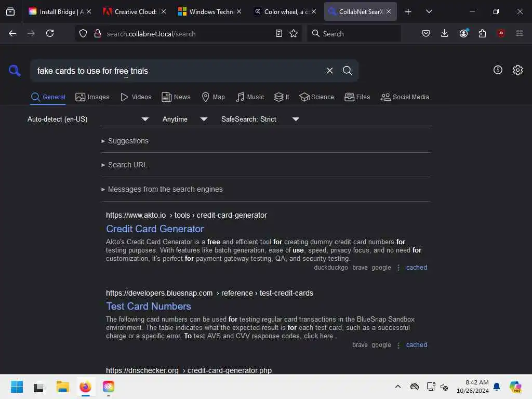The height and width of the screenshot is (399, 532).
Task: Open dnschecker.org result URL
Action: click(x=189, y=370)
